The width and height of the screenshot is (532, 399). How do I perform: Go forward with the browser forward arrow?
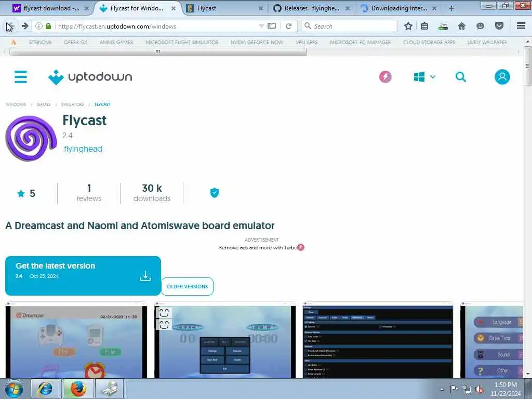point(25,26)
